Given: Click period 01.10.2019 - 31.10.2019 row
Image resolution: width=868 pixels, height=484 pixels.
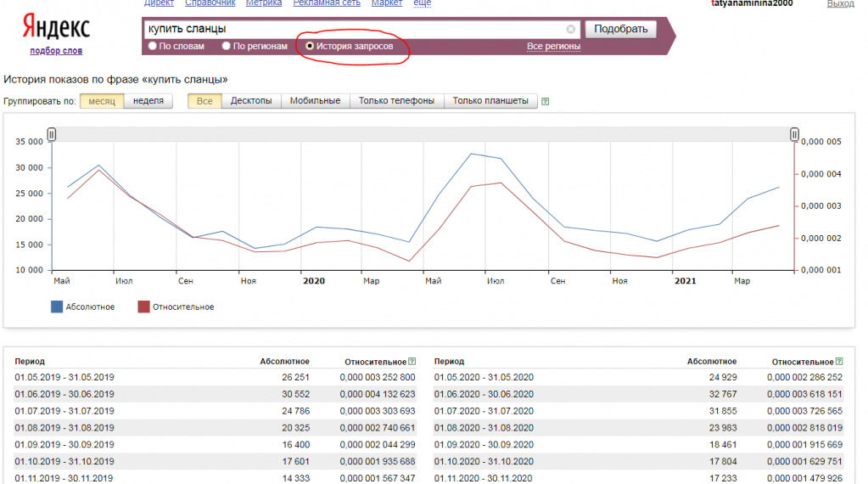Looking at the screenshot, I should coord(216,461).
